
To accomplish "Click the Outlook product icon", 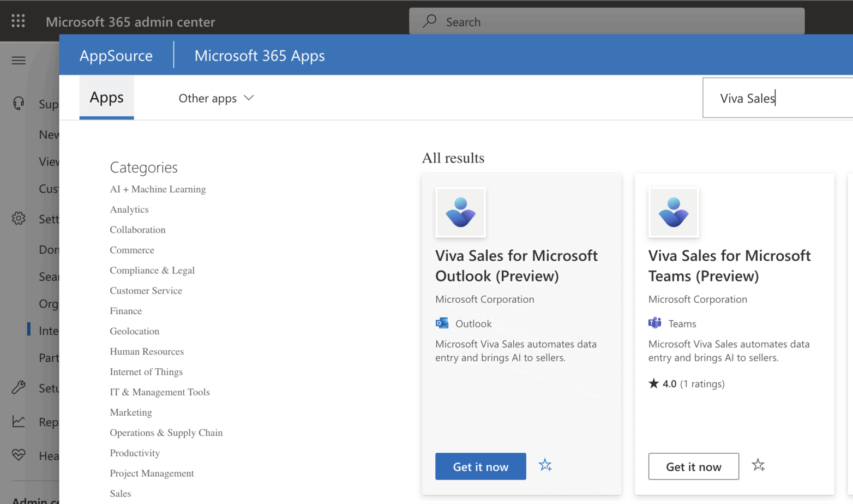I will pyautogui.click(x=442, y=323).
